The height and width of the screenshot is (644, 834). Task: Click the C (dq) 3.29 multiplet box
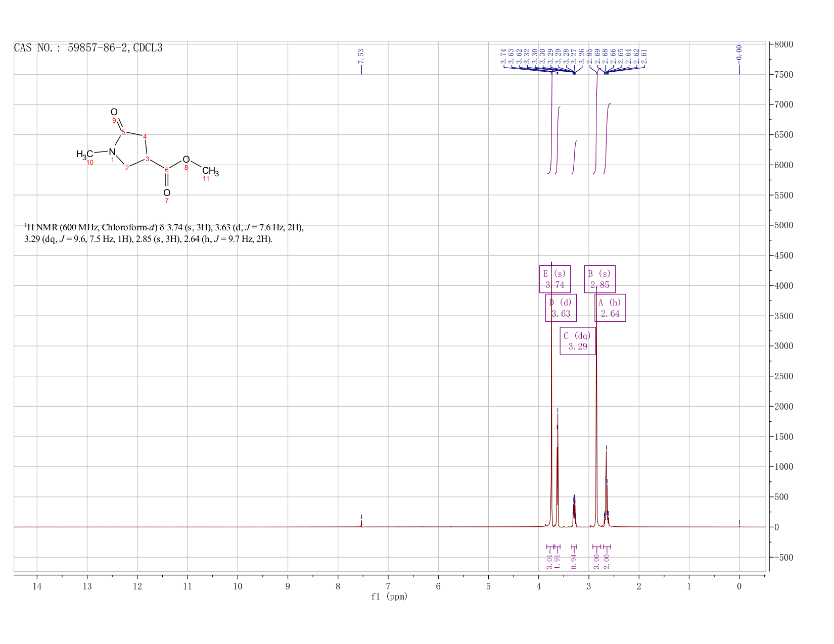pos(577,341)
